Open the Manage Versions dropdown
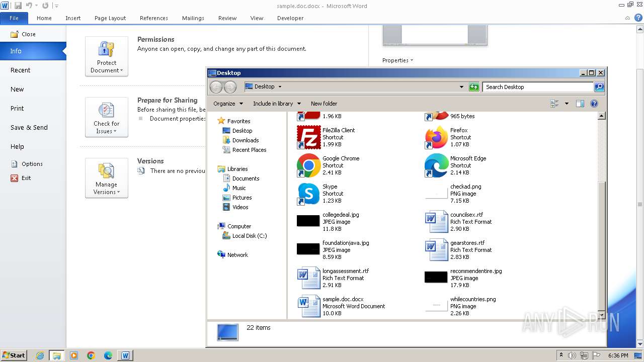The width and height of the screenshot is (644, 362). [x=107, y=178]
